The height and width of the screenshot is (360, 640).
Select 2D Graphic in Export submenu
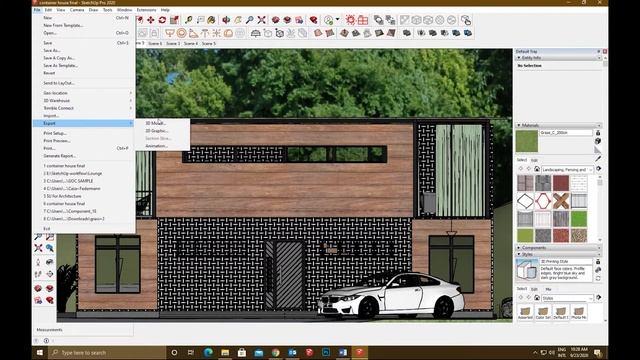[157, 131]
